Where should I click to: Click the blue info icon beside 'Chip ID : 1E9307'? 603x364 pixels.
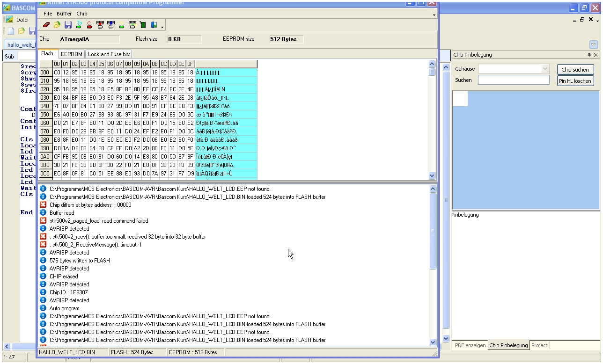[x=43, y=292]
